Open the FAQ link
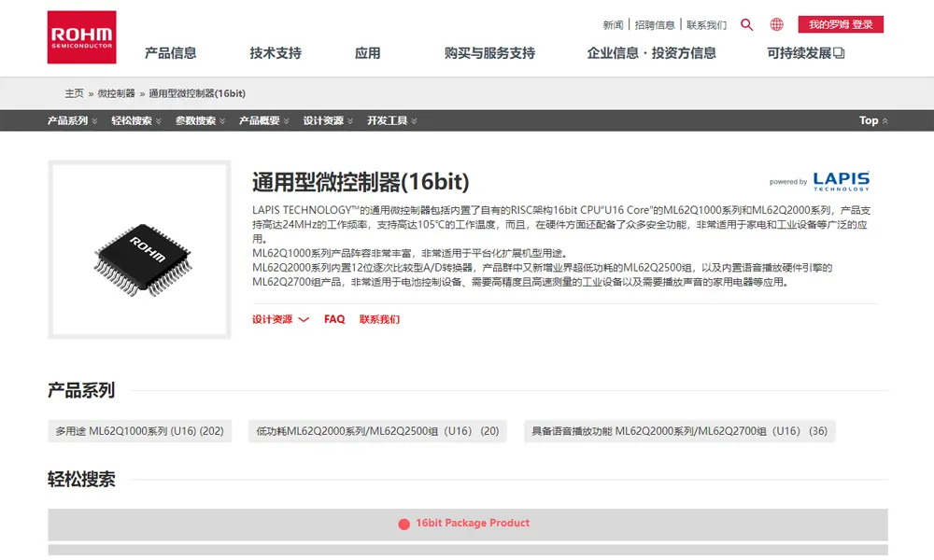 [334, 318]
